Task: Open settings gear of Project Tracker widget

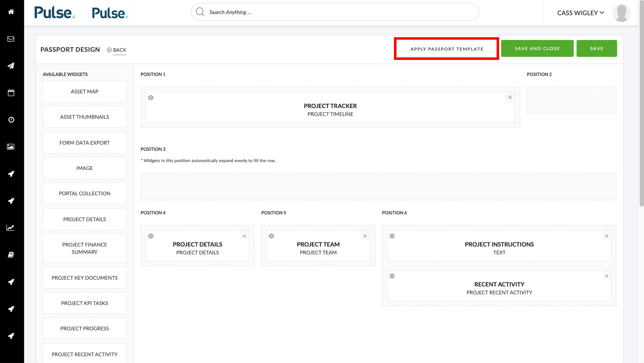Action: (x=151, y=98)
